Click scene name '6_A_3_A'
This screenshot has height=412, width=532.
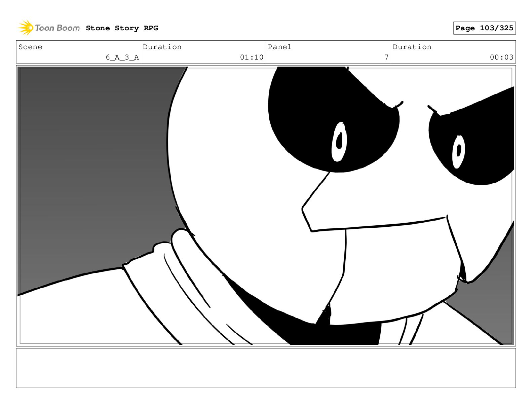[x=122, y=58]
